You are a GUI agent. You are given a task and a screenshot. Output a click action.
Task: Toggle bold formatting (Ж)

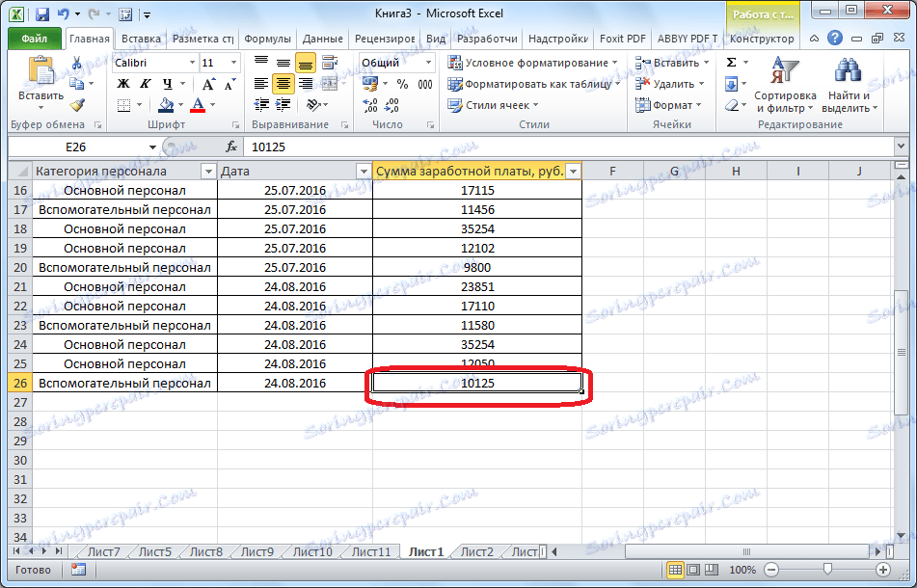(x=123, y=84)
